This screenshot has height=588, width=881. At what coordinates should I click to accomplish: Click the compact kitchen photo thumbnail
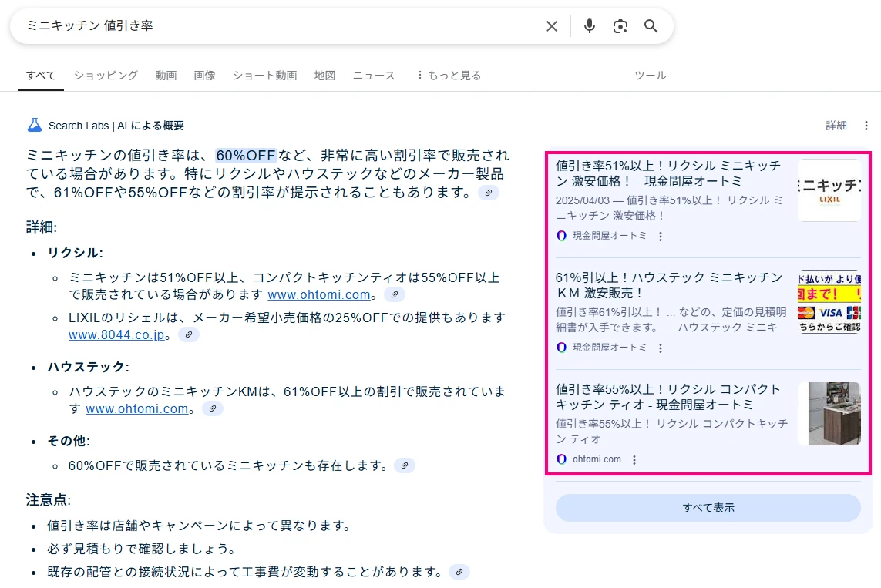click(829, 414)
